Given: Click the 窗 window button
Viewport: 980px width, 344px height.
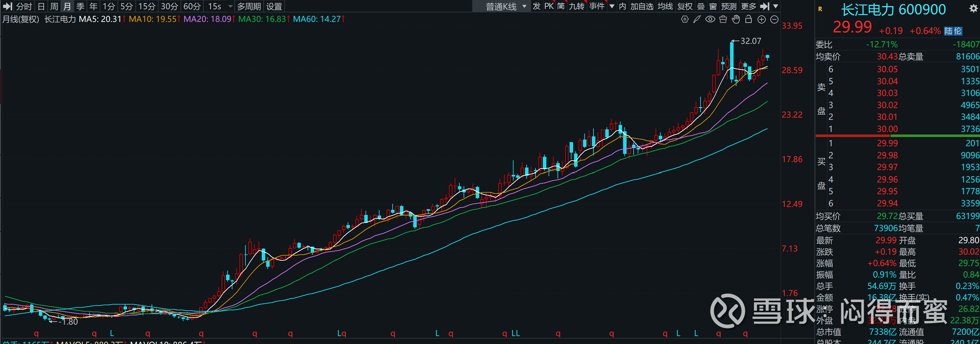Looking at the screenshot, I should click(x=713, y=6).
